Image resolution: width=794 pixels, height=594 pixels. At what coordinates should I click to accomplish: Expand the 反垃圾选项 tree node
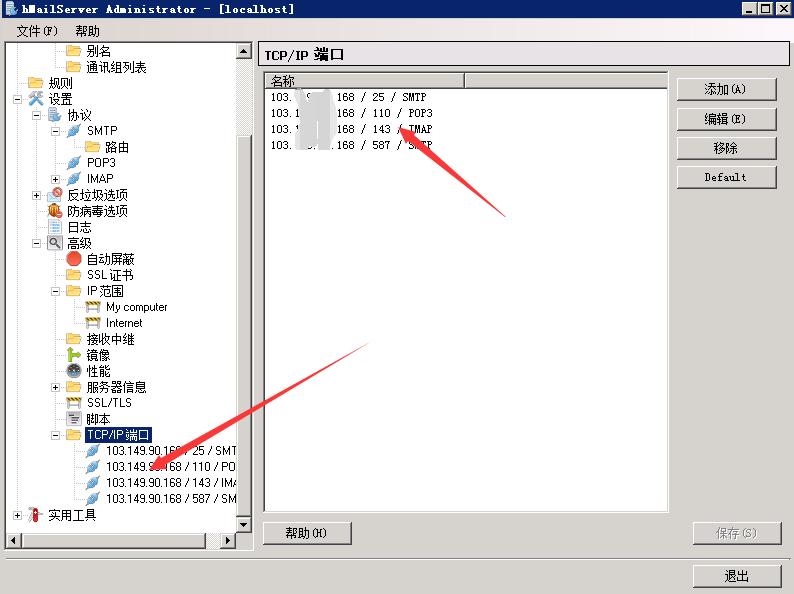coord(36,195)
